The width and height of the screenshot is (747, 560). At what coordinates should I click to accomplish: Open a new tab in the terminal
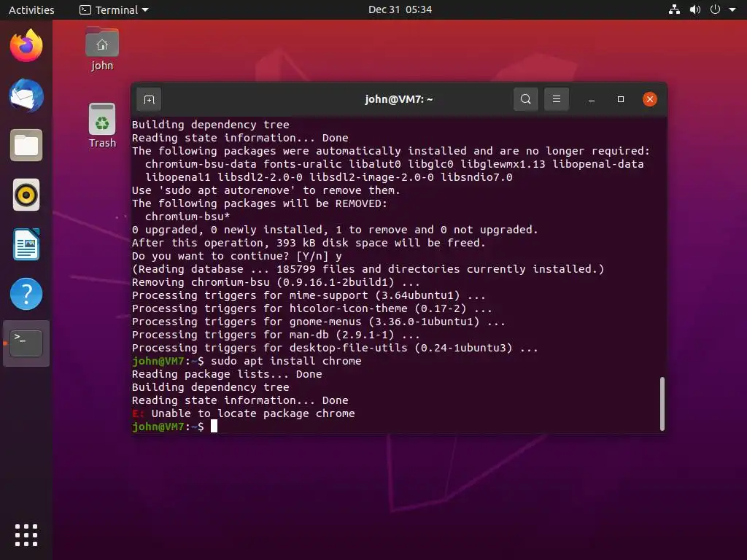pyautogui.click(x=149, y=99)
